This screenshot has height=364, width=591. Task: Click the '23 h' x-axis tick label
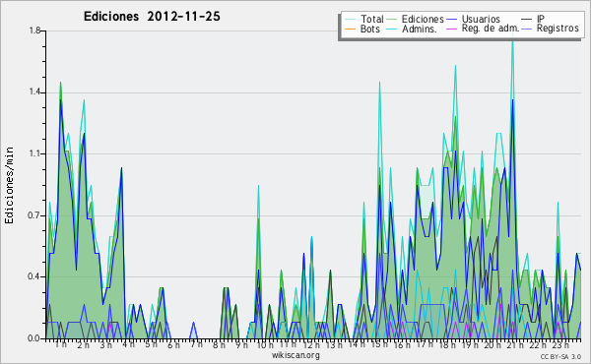click(560, 344)
